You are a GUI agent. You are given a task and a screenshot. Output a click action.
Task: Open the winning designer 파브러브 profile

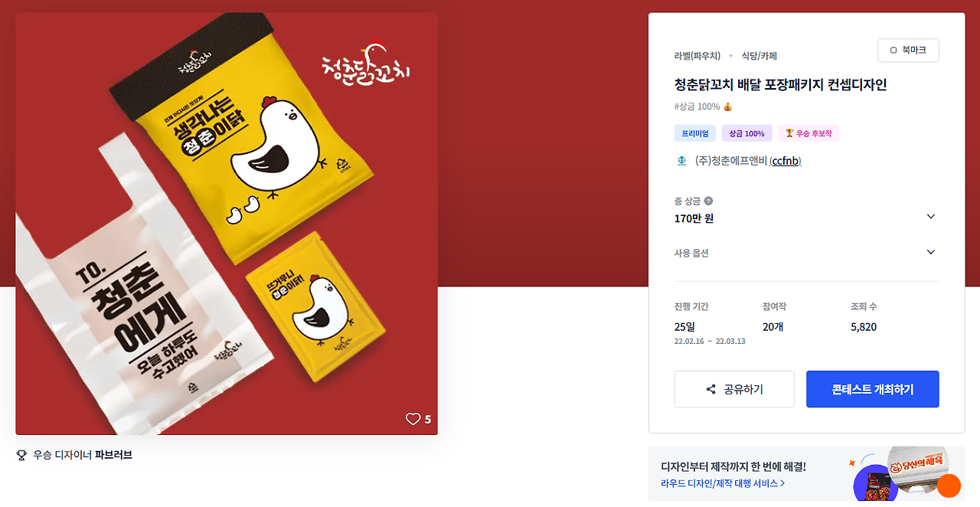coord(113,455)
